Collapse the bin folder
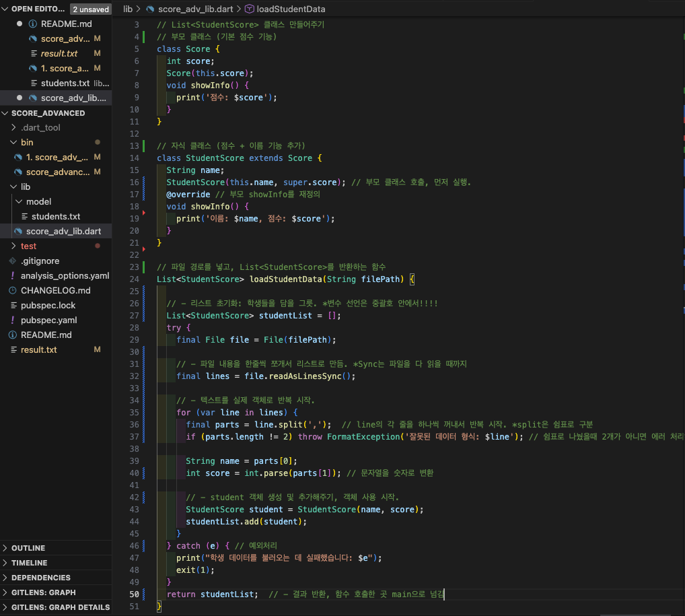Viewport: 685px width, 616px height. 13,142
